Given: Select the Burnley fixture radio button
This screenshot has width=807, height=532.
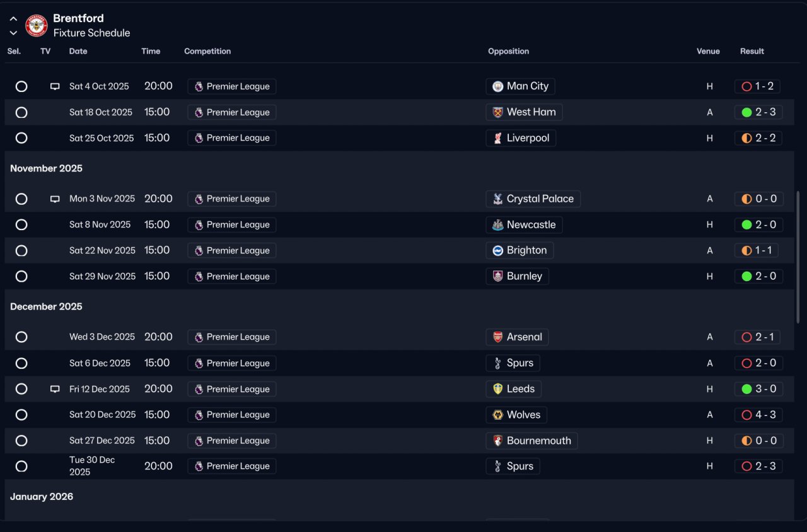Looking at the screenshot, I should tap(21, 276).
